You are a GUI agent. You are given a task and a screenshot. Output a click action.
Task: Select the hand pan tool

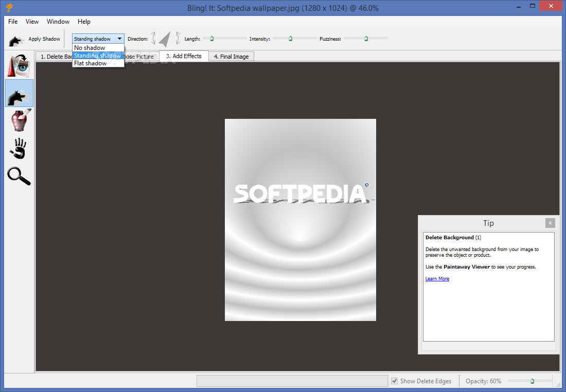point(19,148)
